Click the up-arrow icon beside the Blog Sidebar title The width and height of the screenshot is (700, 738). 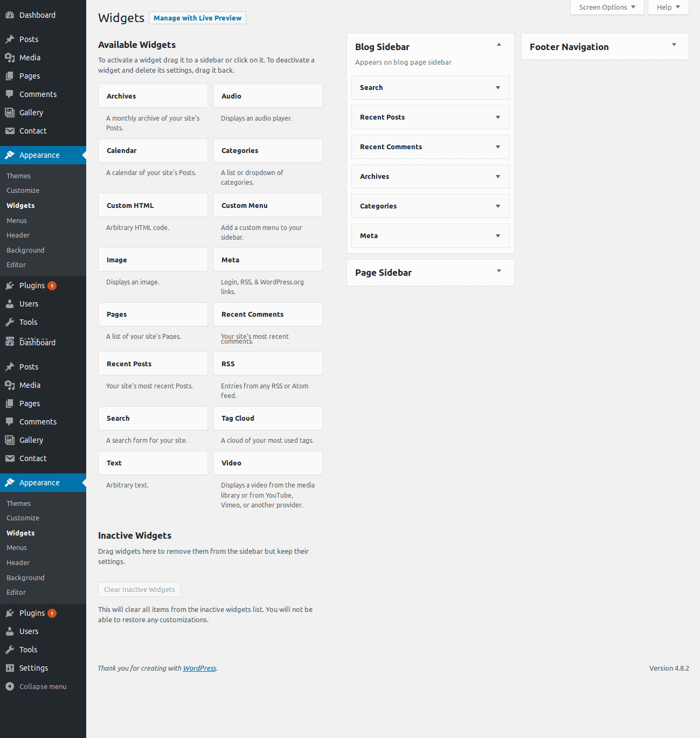(x=499, y=45)
